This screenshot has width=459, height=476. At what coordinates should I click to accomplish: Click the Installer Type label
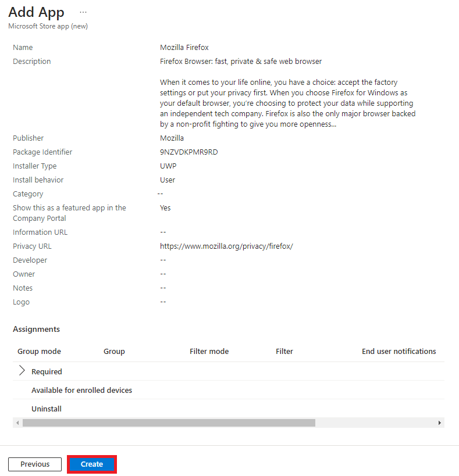point(35,166)
